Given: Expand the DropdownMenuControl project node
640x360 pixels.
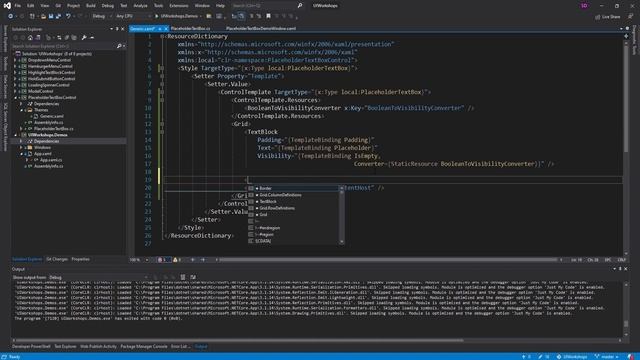Looking at the screenshot, I should [x=16, y=60].
